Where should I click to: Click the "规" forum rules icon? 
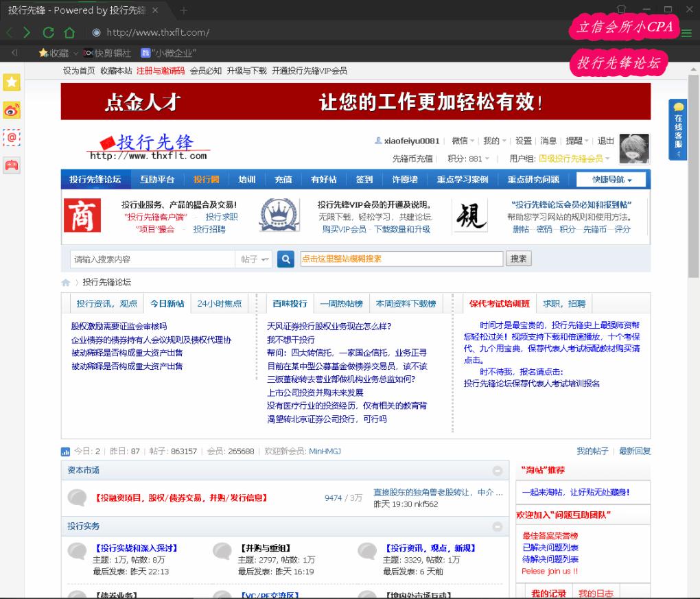pyautogui.click(x=469, y=213)
